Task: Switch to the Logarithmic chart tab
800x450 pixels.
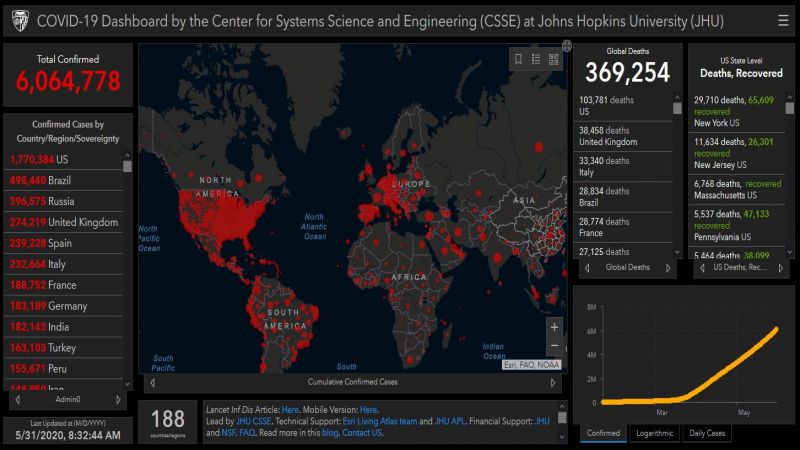Action: pyautogui.click(x=655, y=433)
